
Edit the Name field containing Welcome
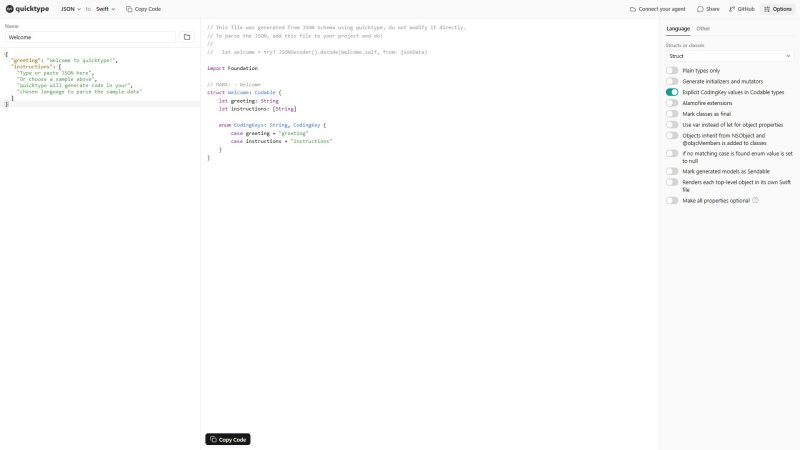[x=90, y=37]
